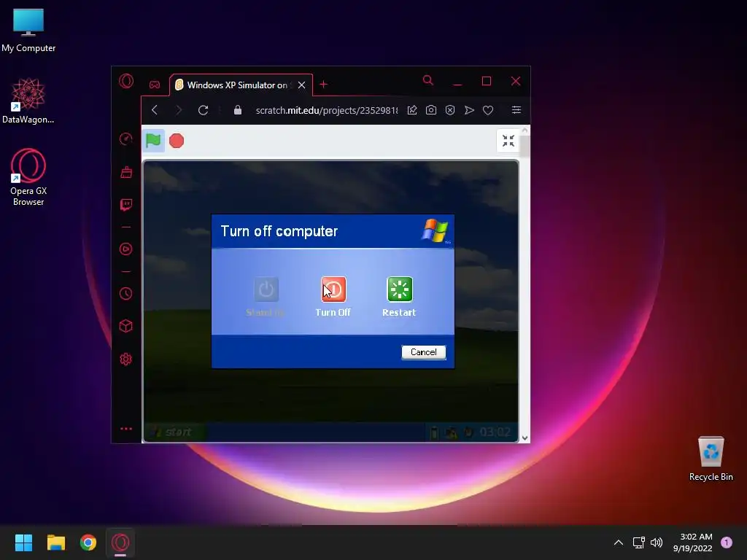
Task: Open a new tab with plus button
Action: click(323, 85)
